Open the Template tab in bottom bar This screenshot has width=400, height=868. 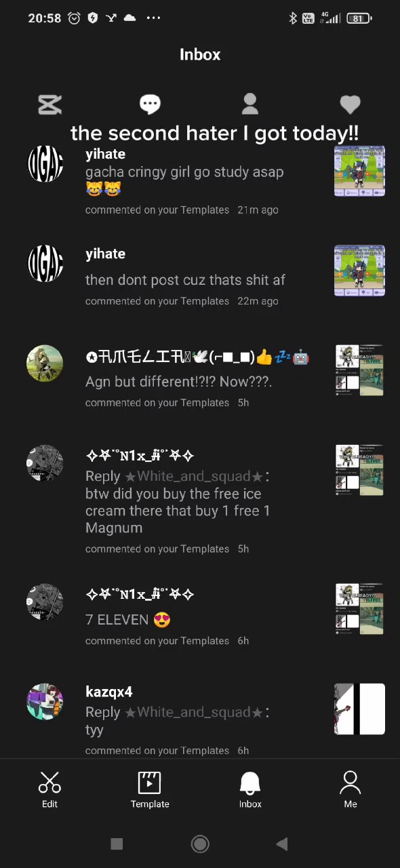pyautogui.click(x=150, y=790)
